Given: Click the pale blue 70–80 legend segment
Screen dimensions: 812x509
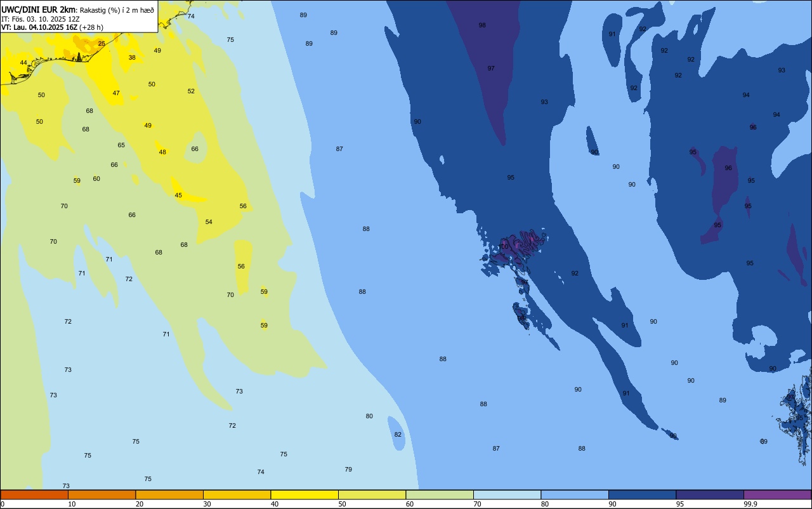Looking at the screenshot, I should (507, 494).
